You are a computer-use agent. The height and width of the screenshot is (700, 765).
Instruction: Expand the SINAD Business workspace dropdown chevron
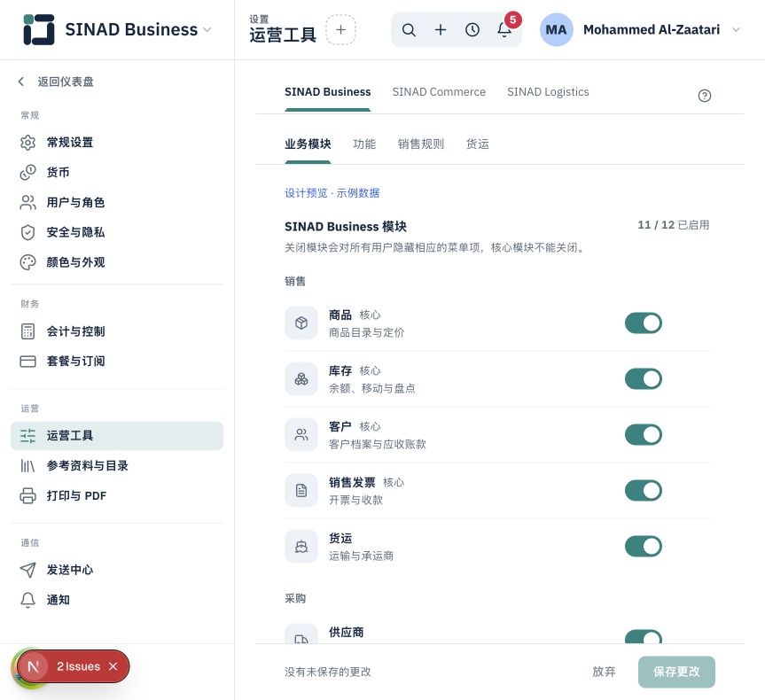pos(207,30)
